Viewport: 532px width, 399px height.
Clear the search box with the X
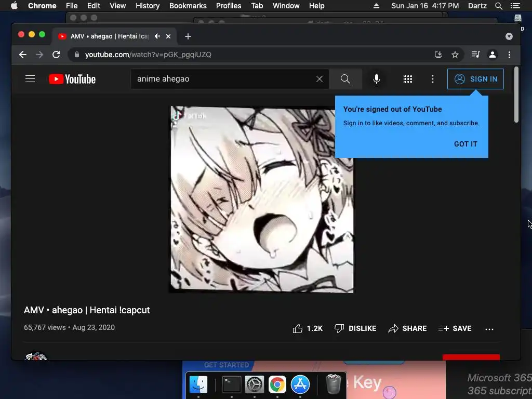(320, 79)
